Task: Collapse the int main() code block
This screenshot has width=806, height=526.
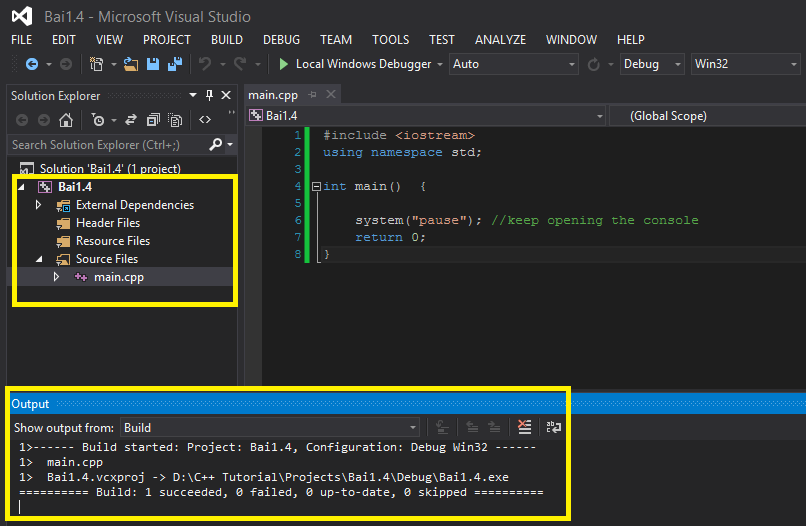Action: tap(317, 186)
